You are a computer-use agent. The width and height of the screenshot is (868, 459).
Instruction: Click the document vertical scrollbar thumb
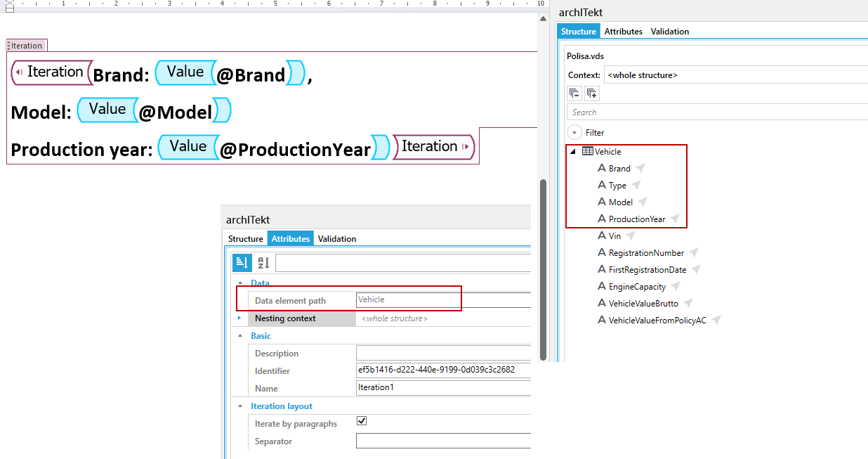click(543, 270)
